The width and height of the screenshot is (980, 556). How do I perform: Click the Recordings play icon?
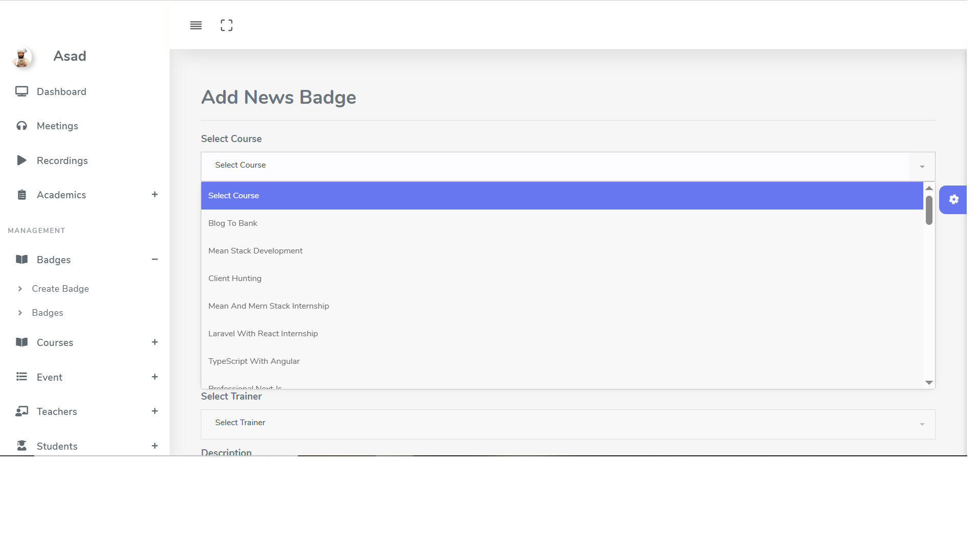21,160
